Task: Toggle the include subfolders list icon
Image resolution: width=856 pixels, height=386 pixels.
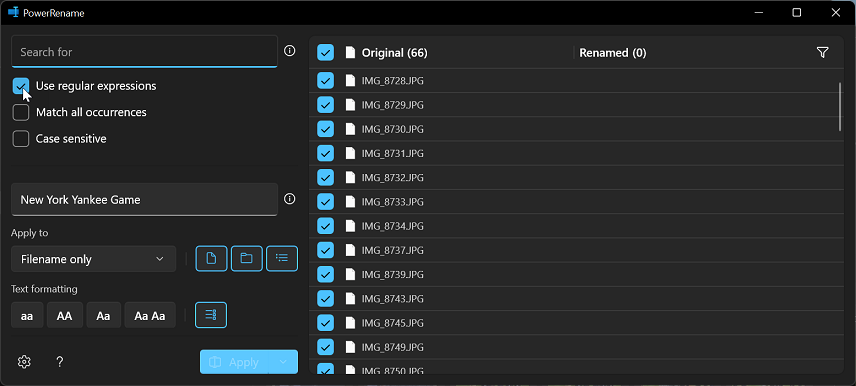Action: (x=282, y=259)
